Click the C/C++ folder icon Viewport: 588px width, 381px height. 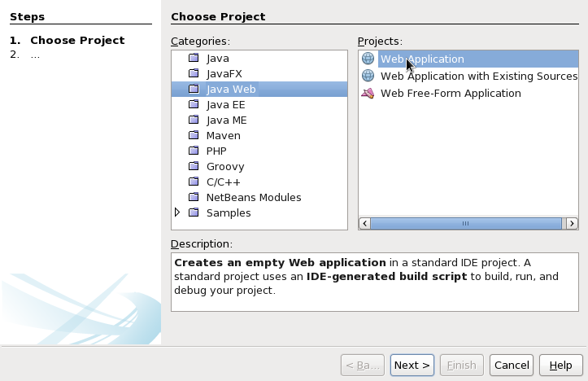coord(194,182)
